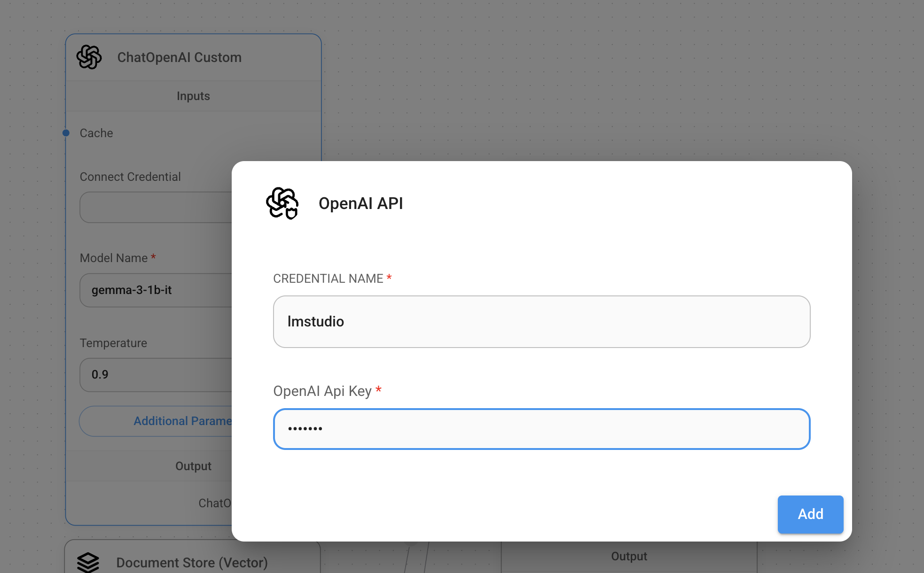Click the Cache input connection dot
This screenshot has height=573, width=924.
pyautogui.click(x=66, y=133)
